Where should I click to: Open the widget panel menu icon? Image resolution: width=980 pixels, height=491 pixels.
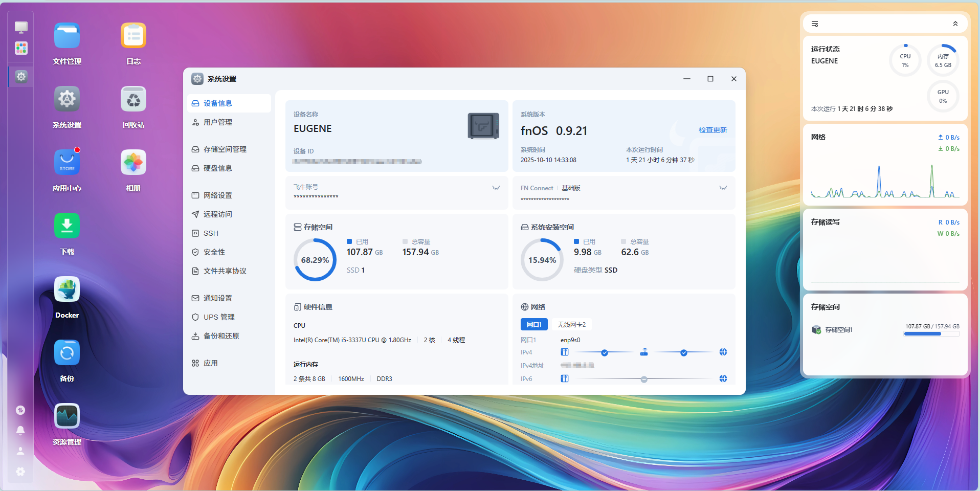(815, 24)
